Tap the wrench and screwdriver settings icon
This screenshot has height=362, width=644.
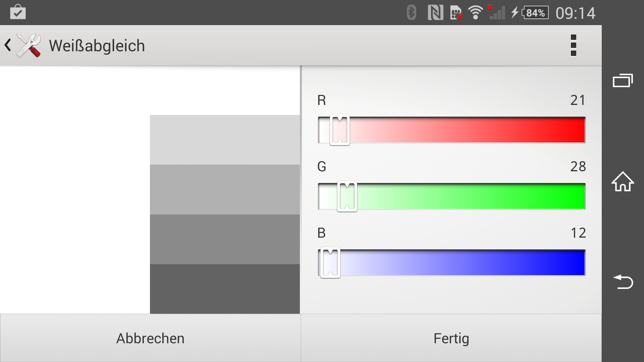29,45
